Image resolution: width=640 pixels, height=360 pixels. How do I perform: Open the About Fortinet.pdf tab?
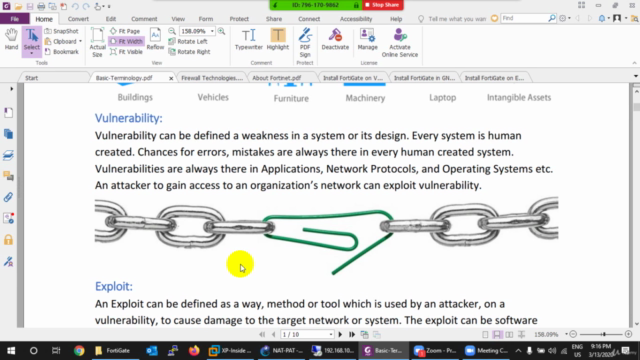tap(276, 78)
